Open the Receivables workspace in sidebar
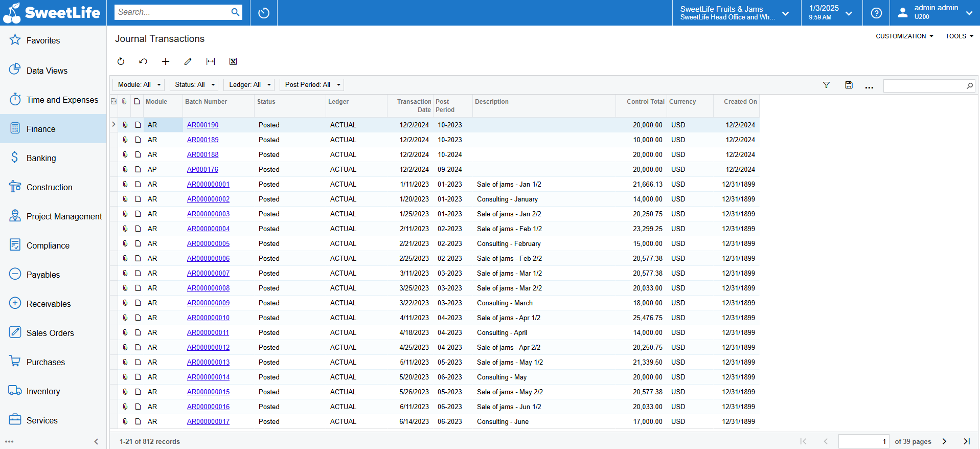The image size is (980, 449). click(x=49, y=304)
